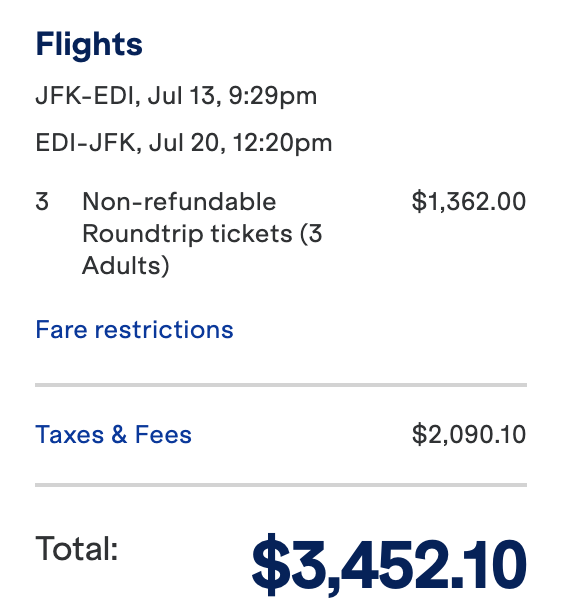Viewport: 564px width, 616px height.
Task: Click the divider above Taxes & Fees
Action: click(x=281, y=385)
